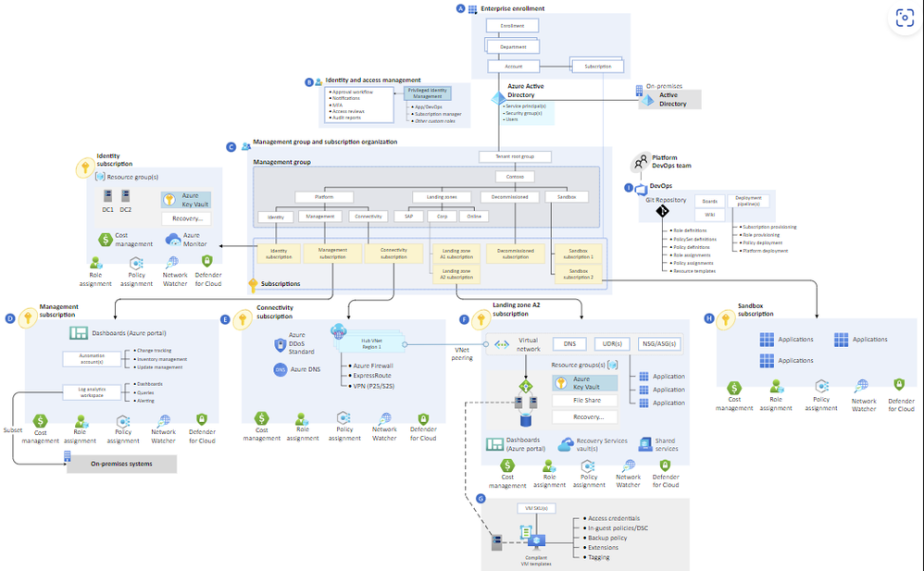924x571 pixels.
Task: Select the Azure DNS round icon
Action: 281,369
